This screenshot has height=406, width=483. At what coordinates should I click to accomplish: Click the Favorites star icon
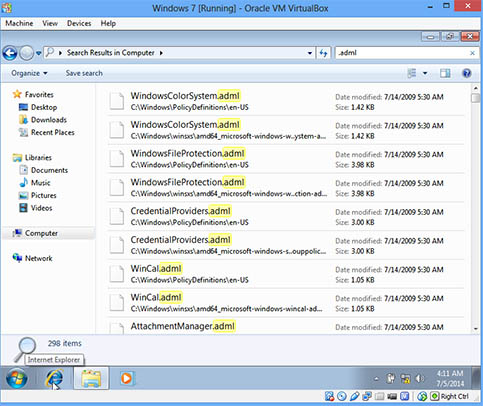point(17,94)
